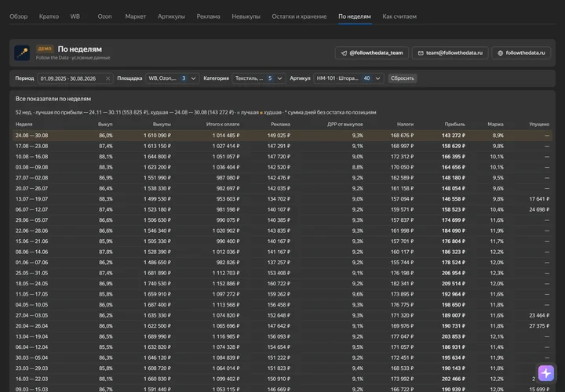Click the 209 514 ₽ profit cell

tap(454, 284)
